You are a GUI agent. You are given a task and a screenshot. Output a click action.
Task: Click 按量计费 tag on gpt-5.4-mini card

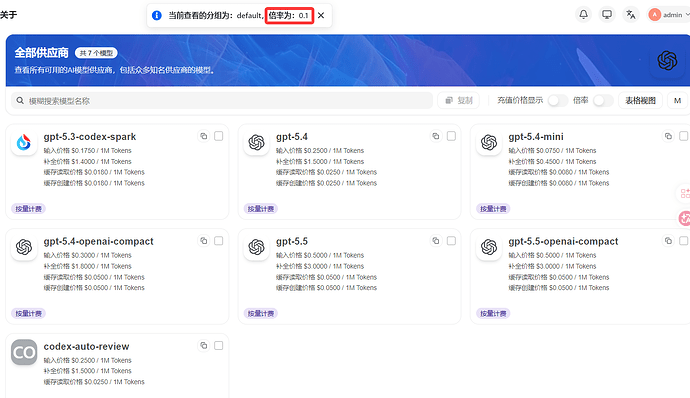[493, 209]
